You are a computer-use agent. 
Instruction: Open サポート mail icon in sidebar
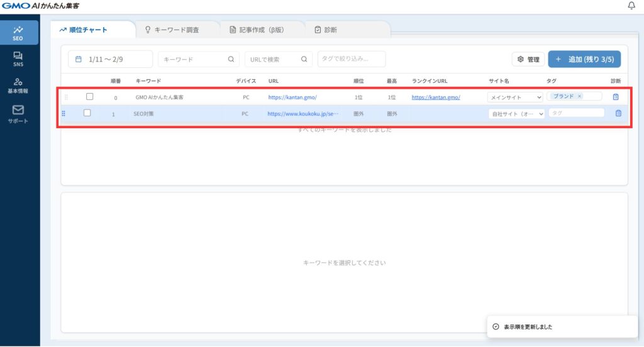[x=18, y=113]
